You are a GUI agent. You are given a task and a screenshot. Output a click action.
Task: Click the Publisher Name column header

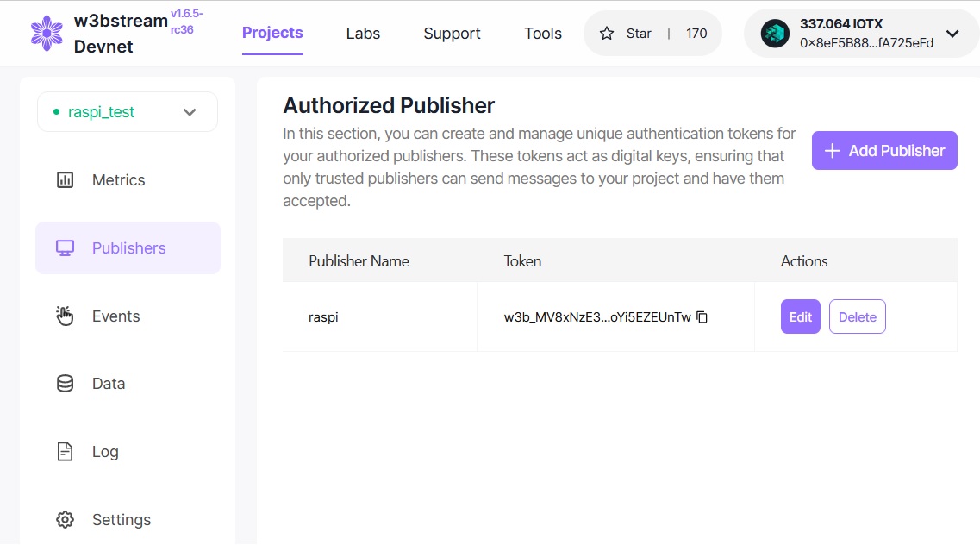(x=359, y=261)
